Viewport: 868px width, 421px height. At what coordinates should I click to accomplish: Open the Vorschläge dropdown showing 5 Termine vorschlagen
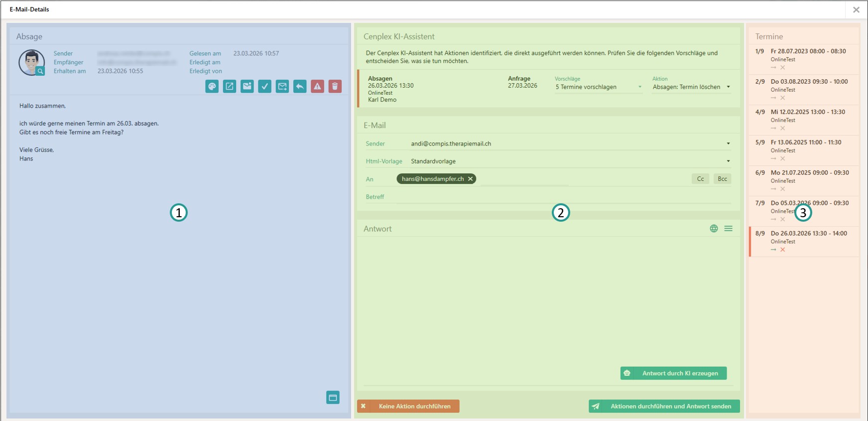coord(598,87)
